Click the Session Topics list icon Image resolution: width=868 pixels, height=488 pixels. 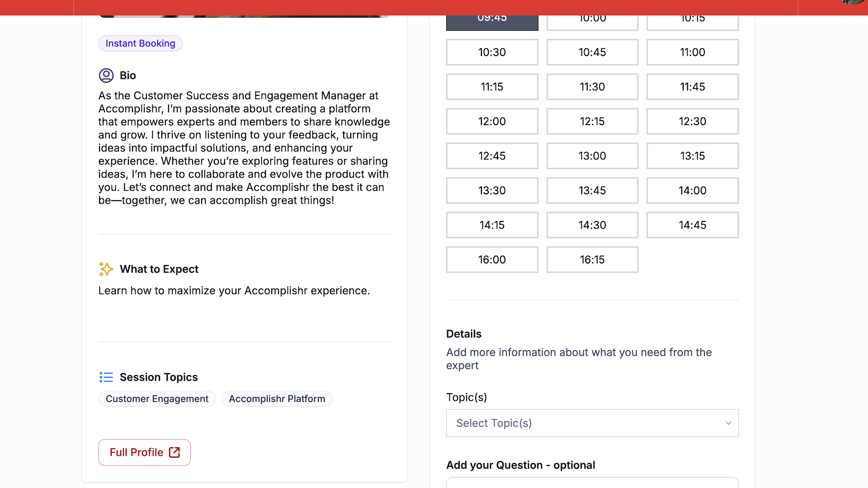click(106, 377)
